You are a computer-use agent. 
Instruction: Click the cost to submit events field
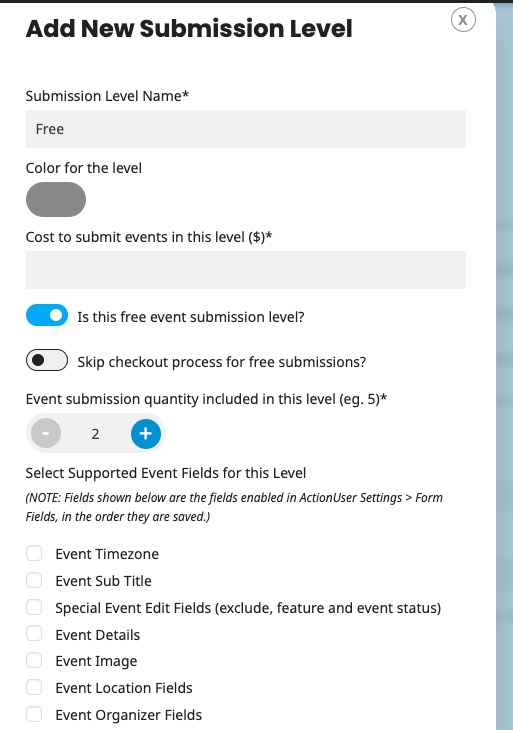[x=246, y=270]
